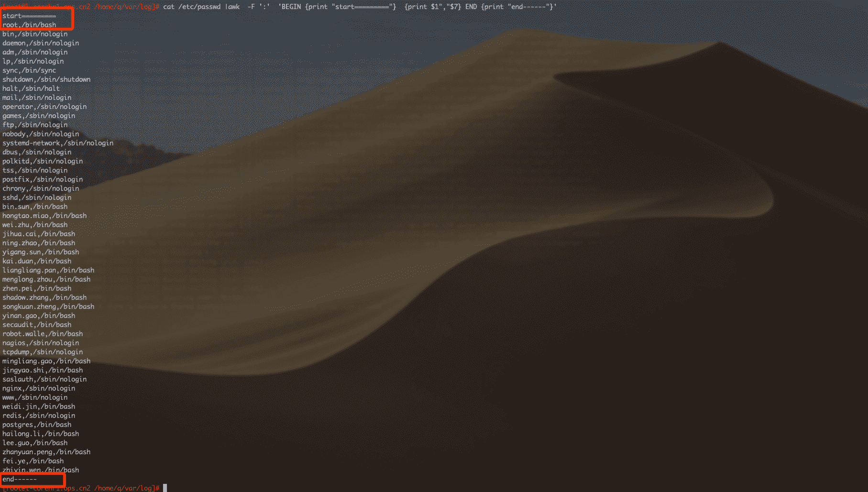Click the 'systemd-network,/sbin/nologin' line

(x=58, y=143)
